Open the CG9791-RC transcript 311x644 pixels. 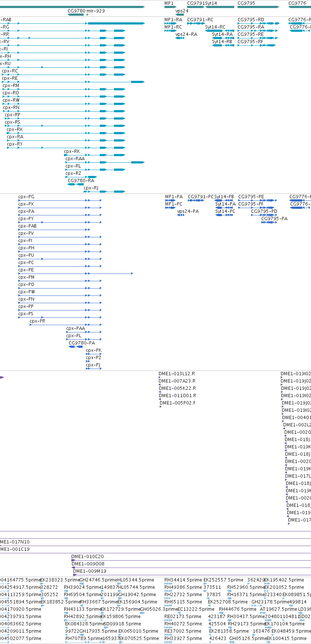click(200, 20)
